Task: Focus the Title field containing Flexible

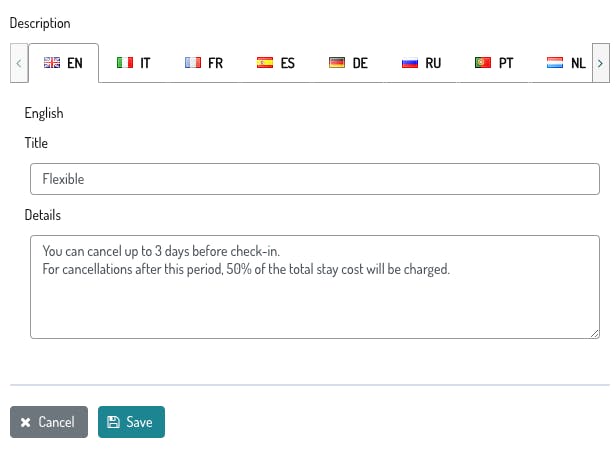Action: click(315, 179)
